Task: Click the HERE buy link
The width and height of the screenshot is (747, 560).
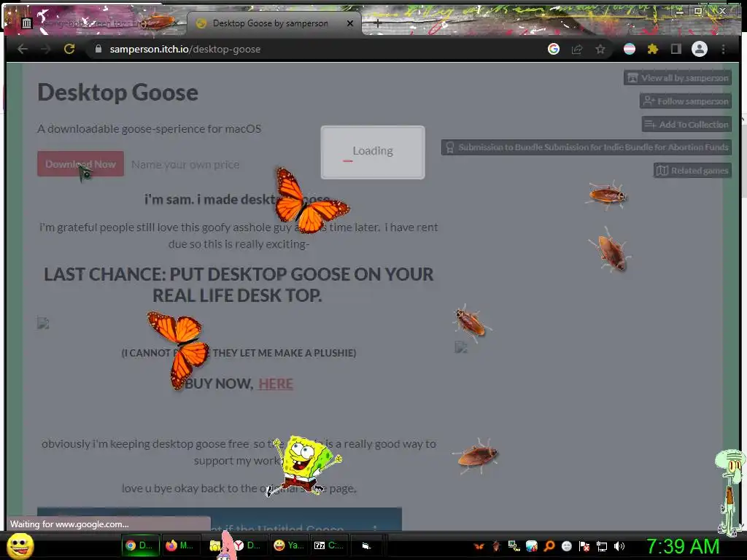Action: click(276, 384)
